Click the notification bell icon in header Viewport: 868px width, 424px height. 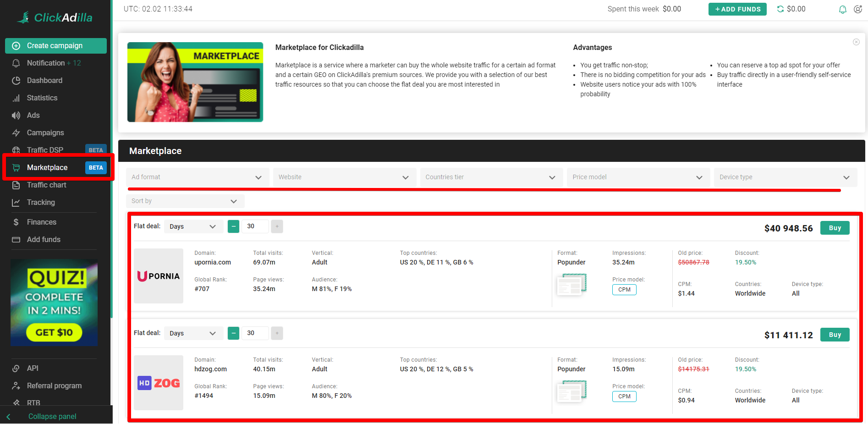pyautogui.click(x=842, y=9)
